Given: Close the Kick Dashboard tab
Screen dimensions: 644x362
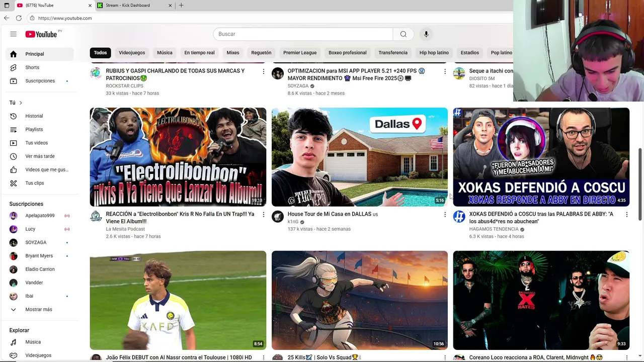Looking at the screenshot, I should (170, 6).
